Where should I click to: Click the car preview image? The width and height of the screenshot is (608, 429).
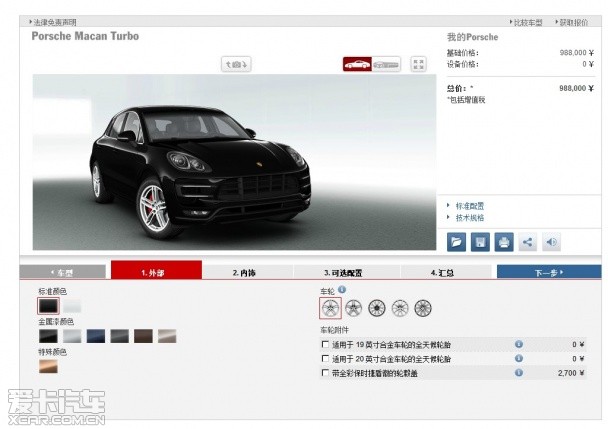pos(234,162)
